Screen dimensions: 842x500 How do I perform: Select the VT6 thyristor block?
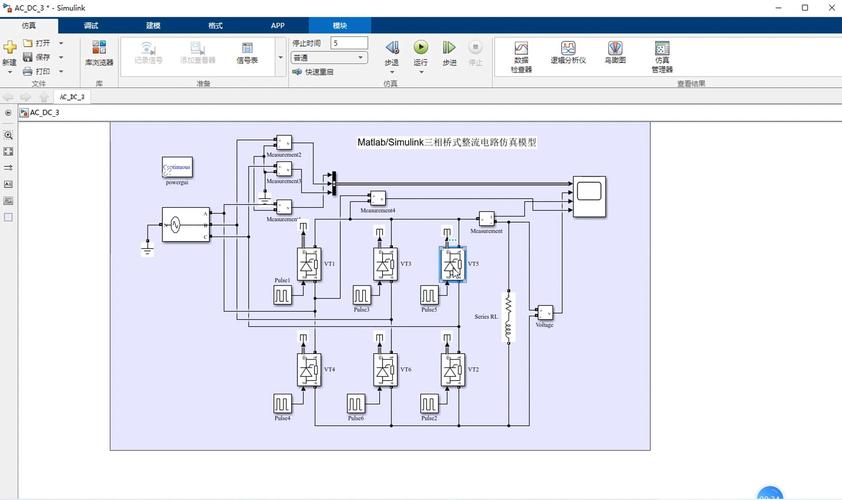386,369
